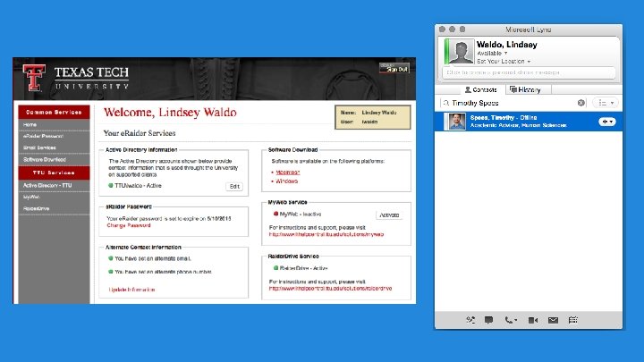
Task: Send an email from Lync toolbar
Action: click(553, 320)
